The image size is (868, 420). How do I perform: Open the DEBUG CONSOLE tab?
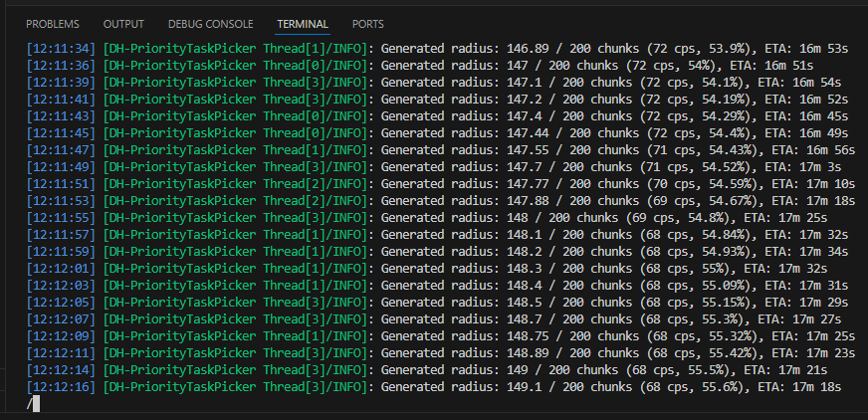point(210,24)
